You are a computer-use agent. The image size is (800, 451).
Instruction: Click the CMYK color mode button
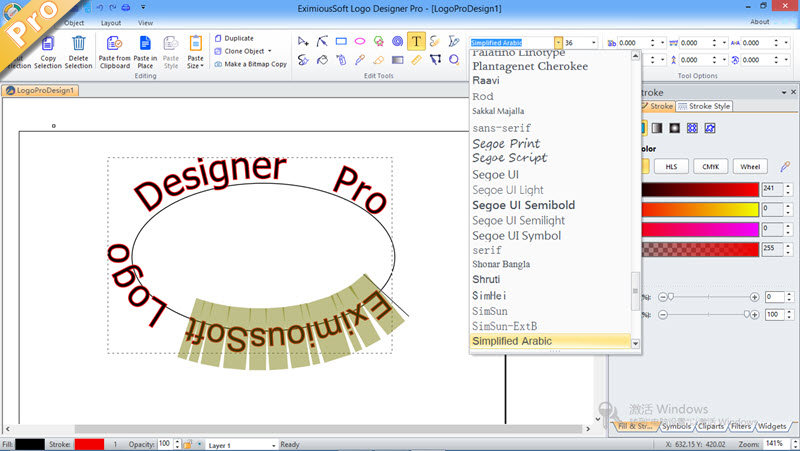tap(710, 167)
